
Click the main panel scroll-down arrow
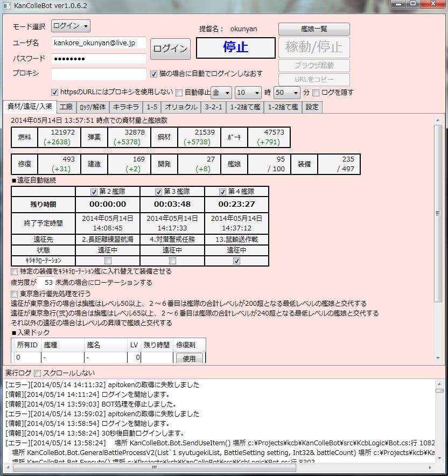(x=438, y=358)
